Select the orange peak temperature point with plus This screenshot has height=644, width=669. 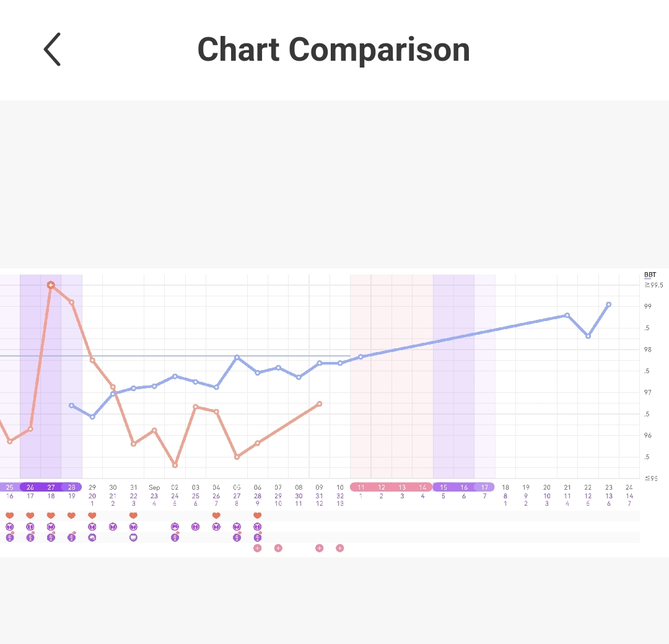(51, 285)
